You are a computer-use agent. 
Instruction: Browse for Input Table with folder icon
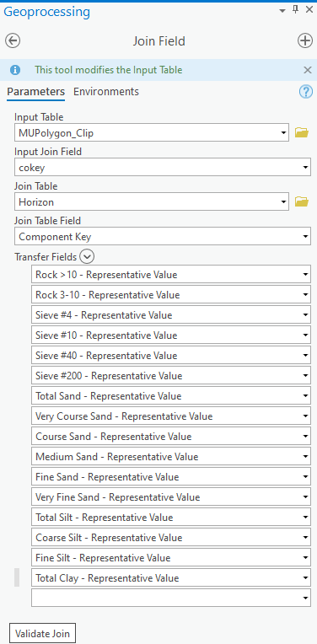click(x=302, y=132)
